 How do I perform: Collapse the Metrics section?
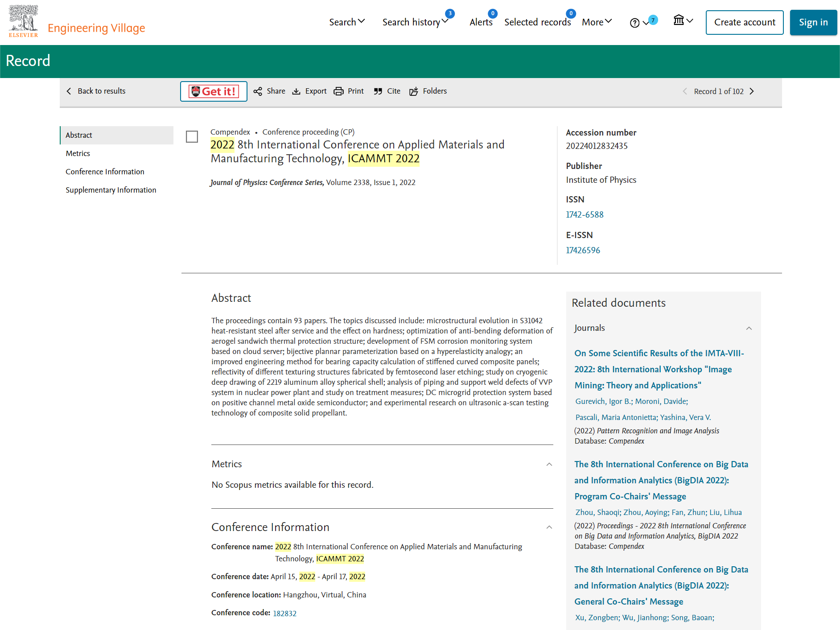(x=549, y=464)
